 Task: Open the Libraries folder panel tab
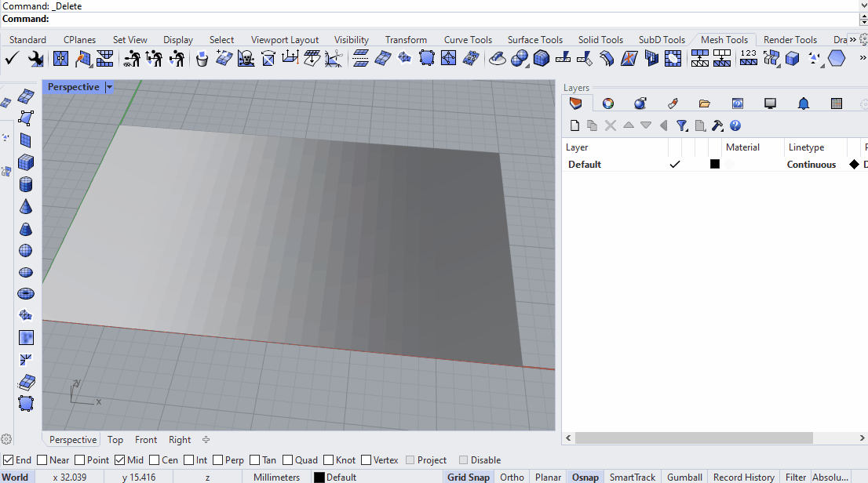pos(704,103)
